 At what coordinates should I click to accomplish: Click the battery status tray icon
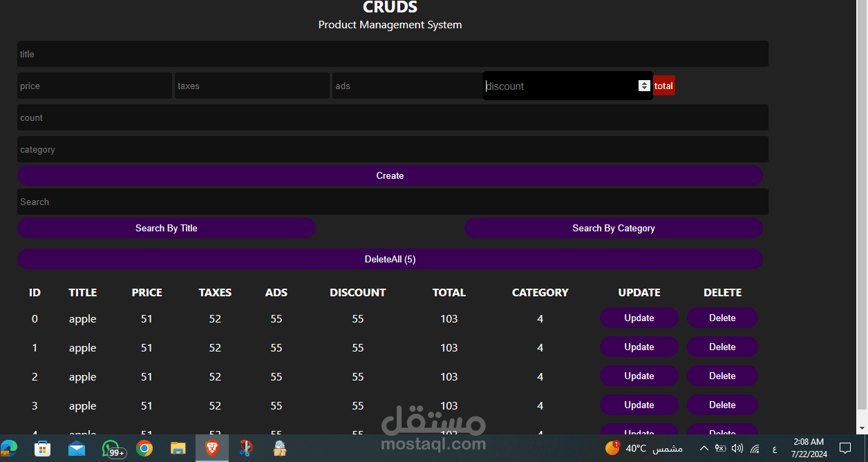point(720,448)
